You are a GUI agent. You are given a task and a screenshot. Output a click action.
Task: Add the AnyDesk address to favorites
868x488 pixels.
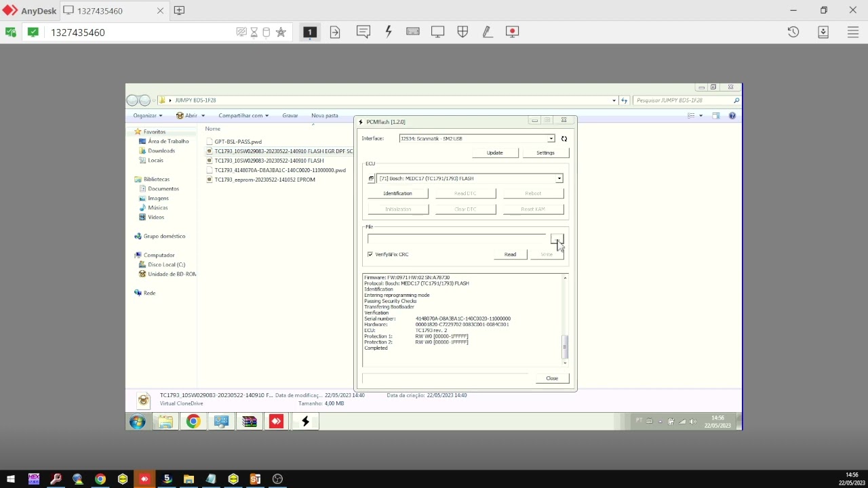click(x=281, y=32)
